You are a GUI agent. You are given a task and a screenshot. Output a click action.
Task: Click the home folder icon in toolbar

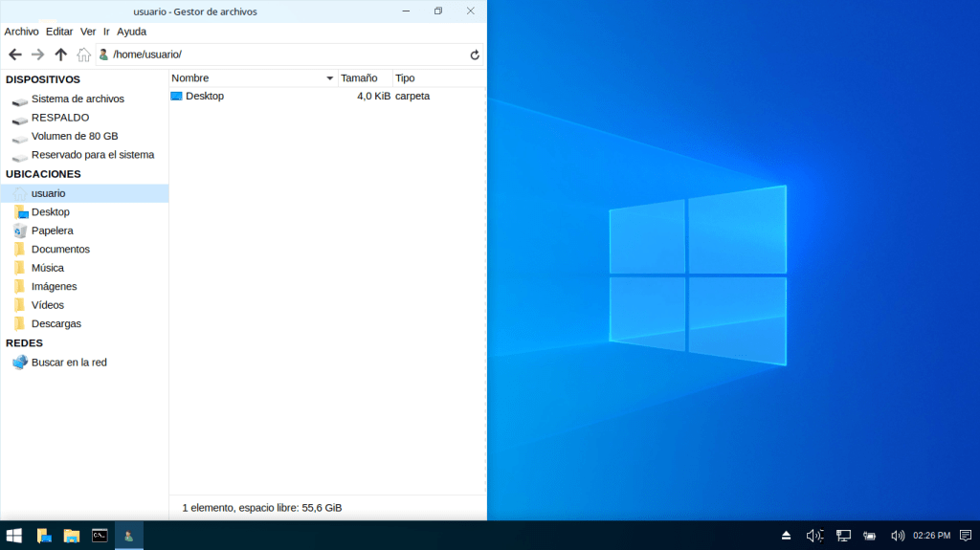84,55
